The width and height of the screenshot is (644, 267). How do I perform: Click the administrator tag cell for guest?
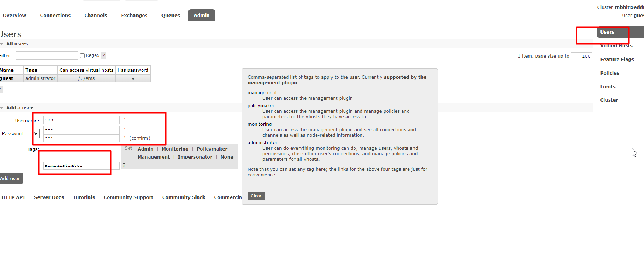click(41, 78)
